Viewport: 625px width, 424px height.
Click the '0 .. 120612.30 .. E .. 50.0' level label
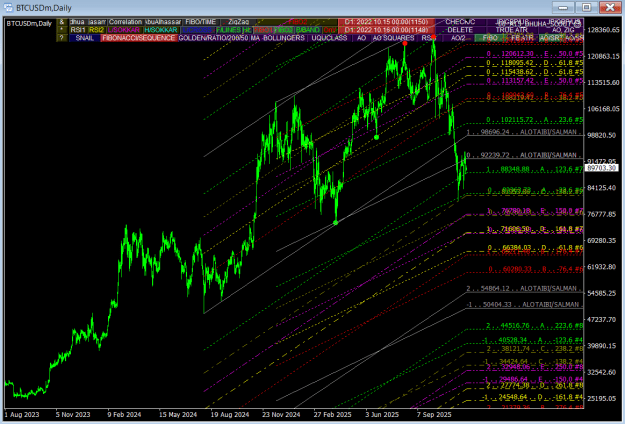click(535, 54)
